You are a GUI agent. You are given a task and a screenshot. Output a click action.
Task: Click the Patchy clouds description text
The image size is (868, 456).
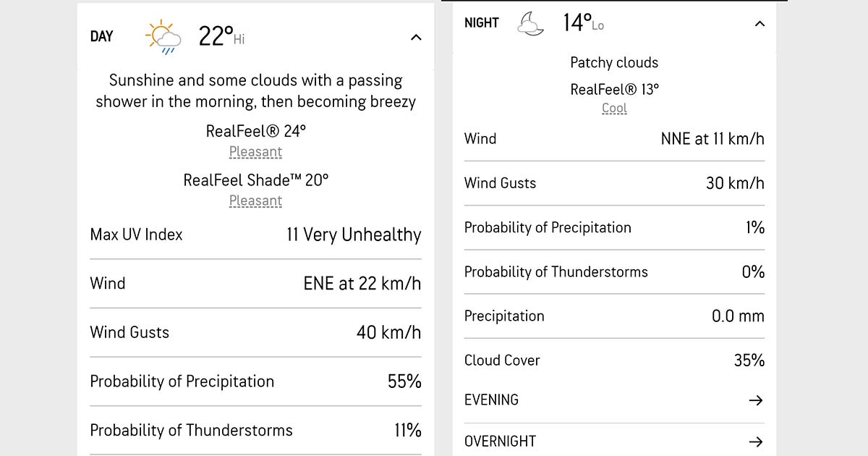pyautogui.click(x=614, y=63)
